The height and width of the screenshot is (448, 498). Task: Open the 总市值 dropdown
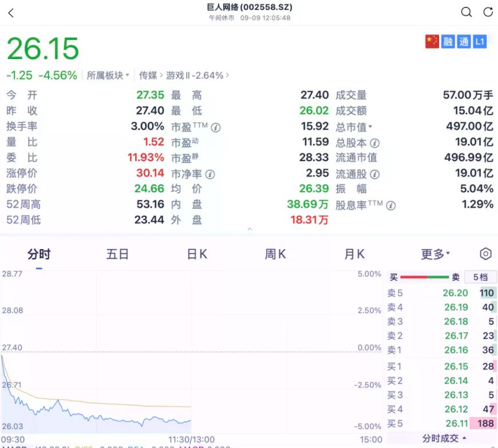(x=354, y=127)
